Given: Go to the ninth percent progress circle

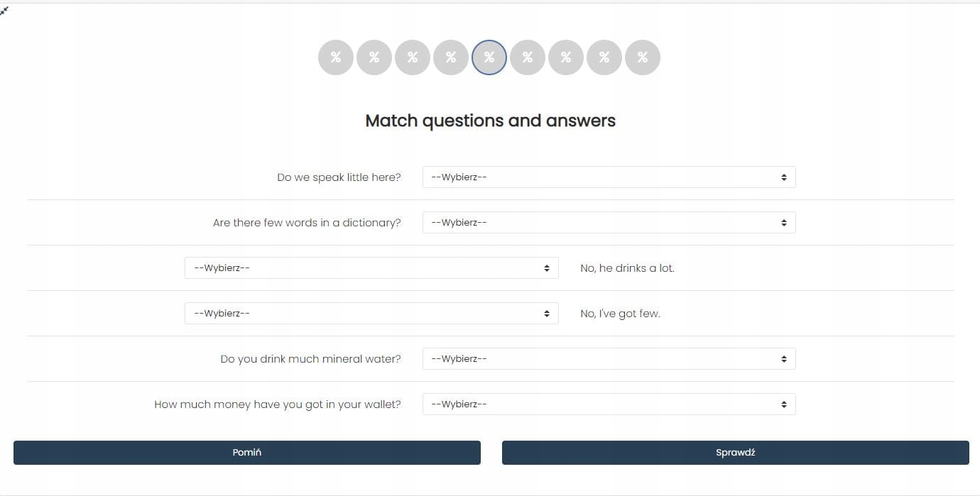Looking at the screenshot, I should click(643, 57).
